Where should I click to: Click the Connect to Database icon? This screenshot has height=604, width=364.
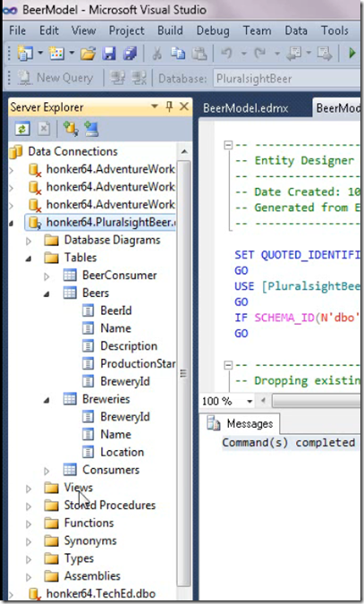pyautogui.click(x=71, y=129)
